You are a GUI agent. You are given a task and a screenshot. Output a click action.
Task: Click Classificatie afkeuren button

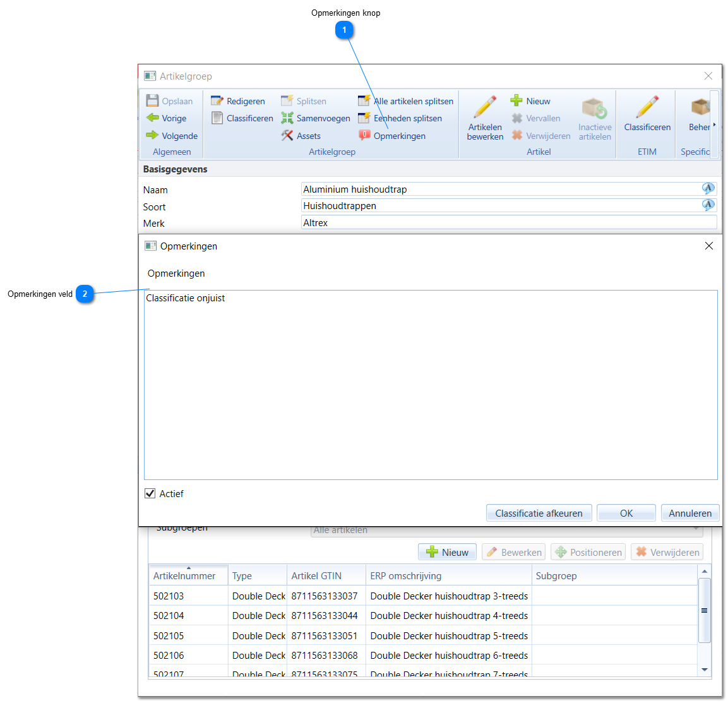pyautogui.click(x=539, y=513)
